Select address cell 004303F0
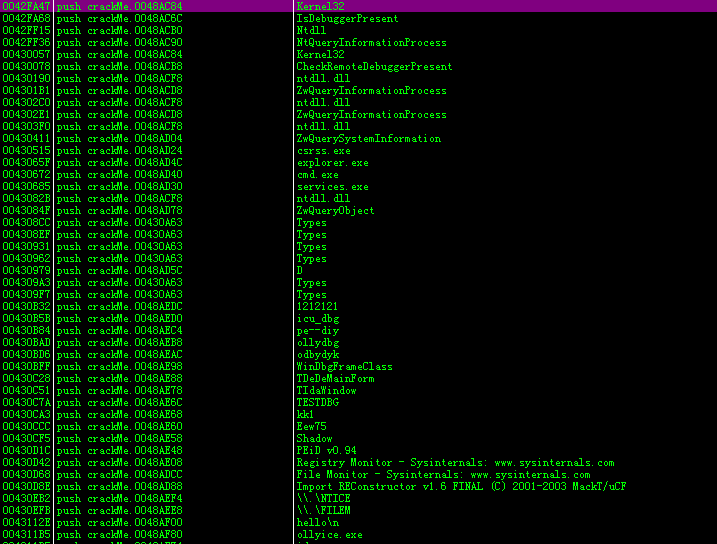The height and width of the screenshot is (544, 717). (x=27, y=127)
